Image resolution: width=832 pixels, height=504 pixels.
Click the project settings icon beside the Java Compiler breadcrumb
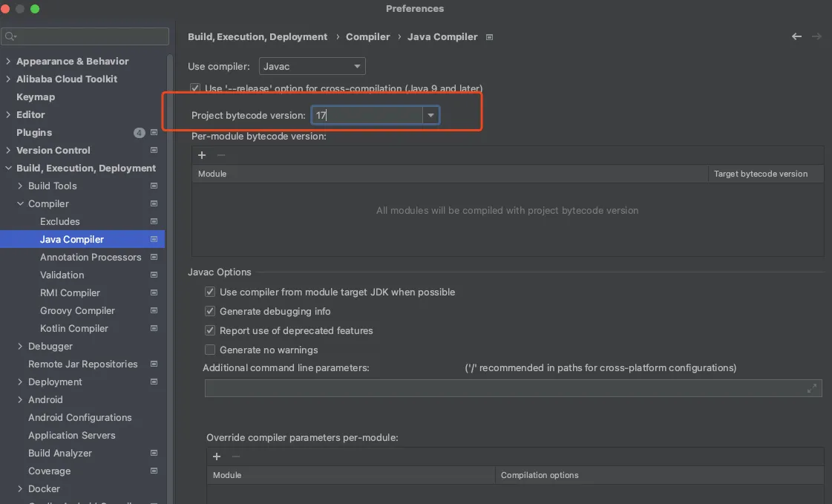point(488,37)
